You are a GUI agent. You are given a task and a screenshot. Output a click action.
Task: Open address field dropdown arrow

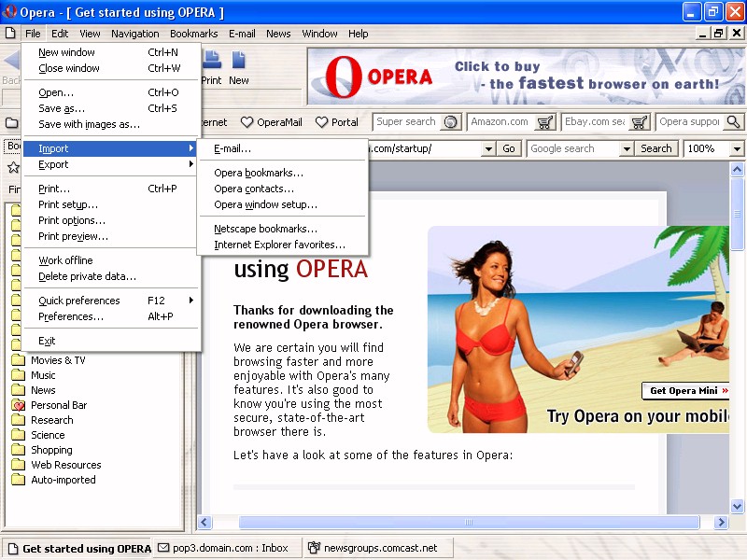(x=488, y=148)
